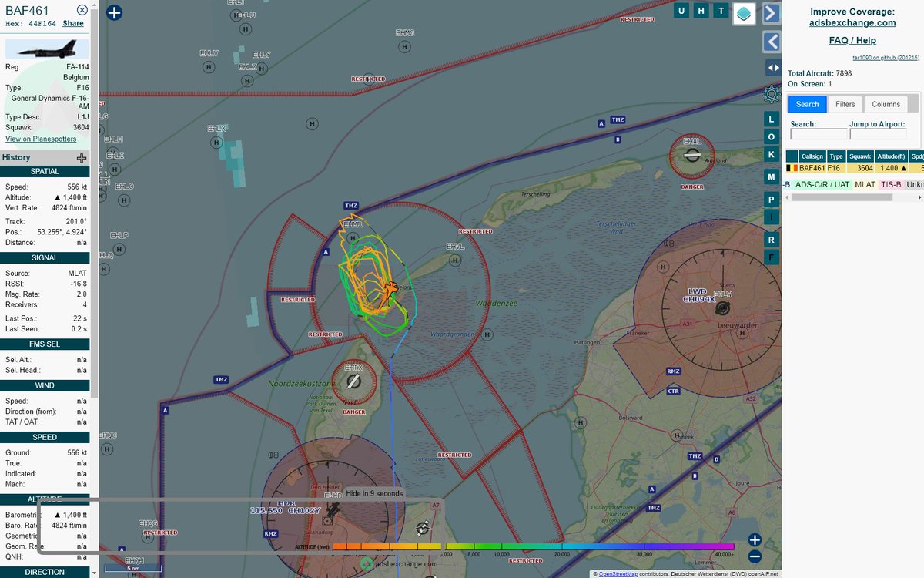The image size is (924, 578).
Task: Zoom in with the map plus button
Action: pyautogui.click(x=755, y=540)
